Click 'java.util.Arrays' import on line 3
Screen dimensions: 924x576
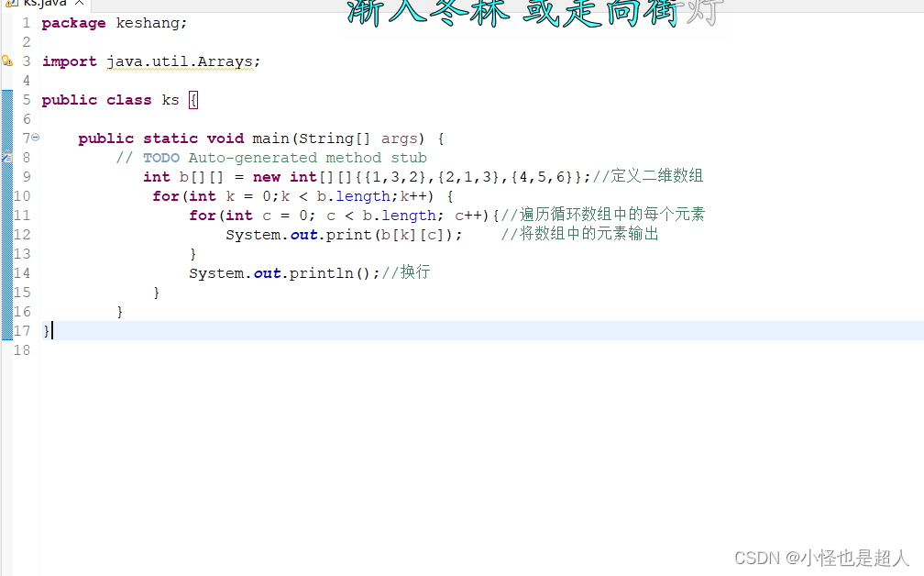180,61
